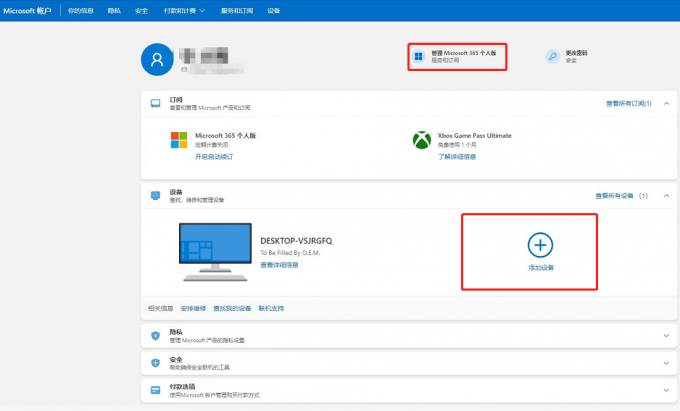Expand the 安全 section
This screenshot has height=411, width=680.
[x=667, y=363]
